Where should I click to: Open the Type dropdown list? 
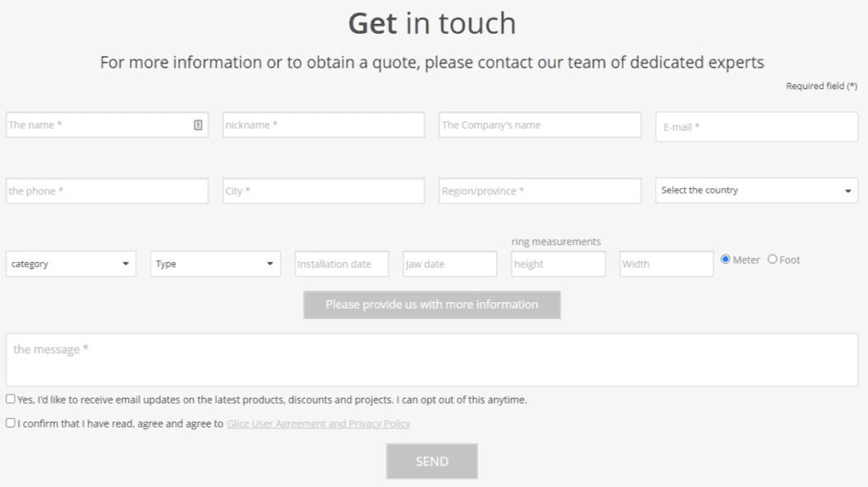click(215, 264)
